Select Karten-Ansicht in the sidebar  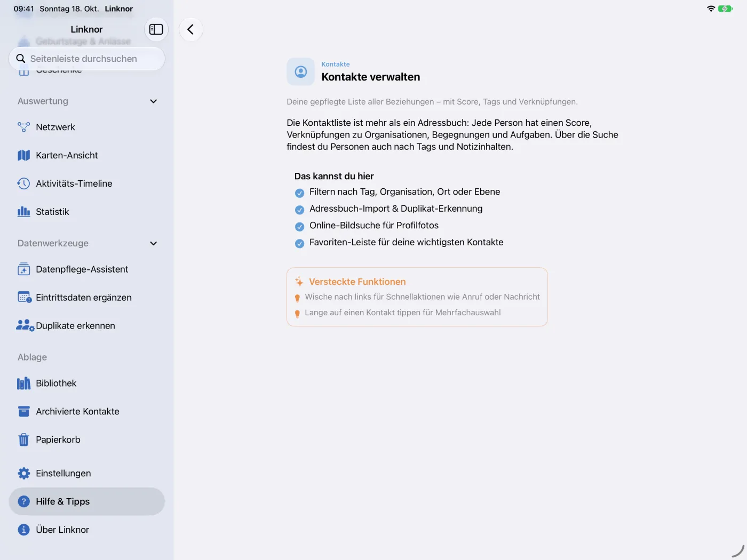click(87, 155)
